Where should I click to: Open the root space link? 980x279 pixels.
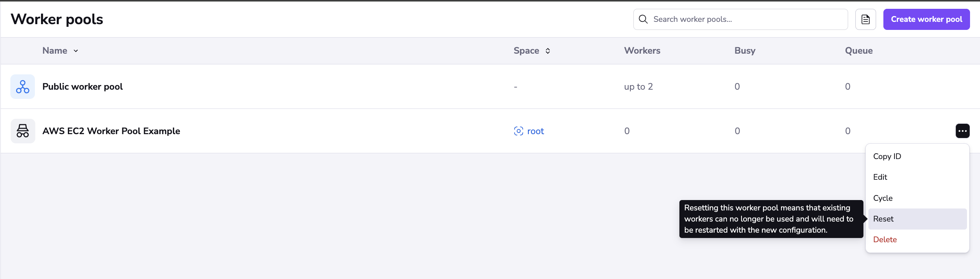[535, 131]
